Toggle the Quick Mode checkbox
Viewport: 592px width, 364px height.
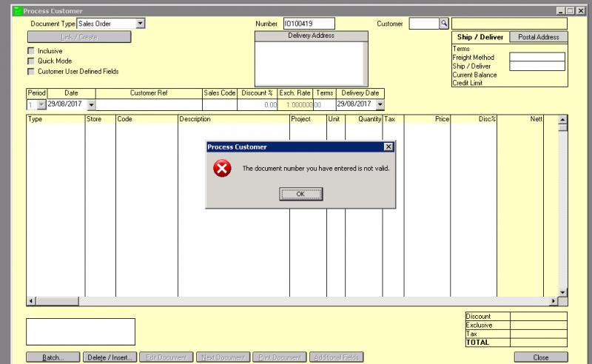click(31, 61)
